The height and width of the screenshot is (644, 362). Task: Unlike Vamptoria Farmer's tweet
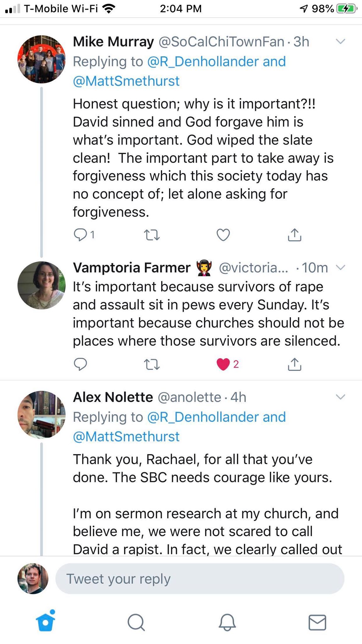[x=223, y=364]
